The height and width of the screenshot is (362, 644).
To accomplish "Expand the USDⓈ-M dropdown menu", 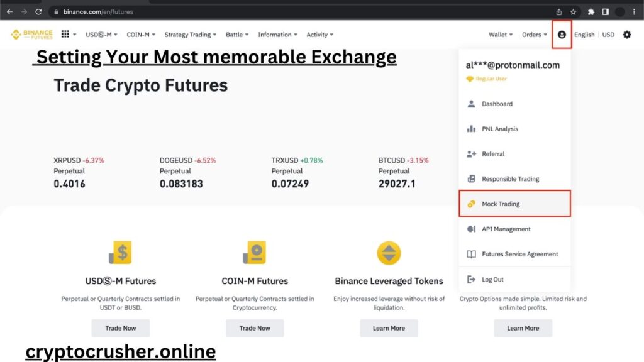I will click(101, 35).
